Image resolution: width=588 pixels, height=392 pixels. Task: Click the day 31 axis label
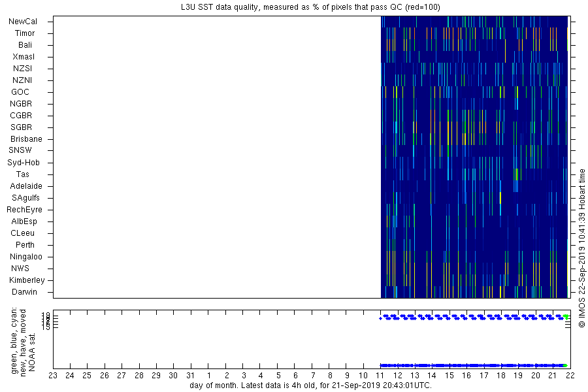pyautogui.click(x=191, y=376)
